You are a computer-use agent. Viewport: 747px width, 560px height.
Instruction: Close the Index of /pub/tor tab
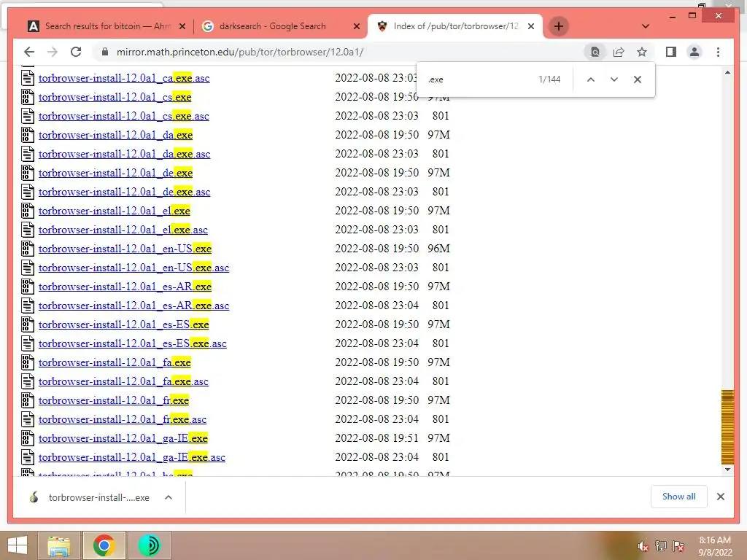point(531,26)
